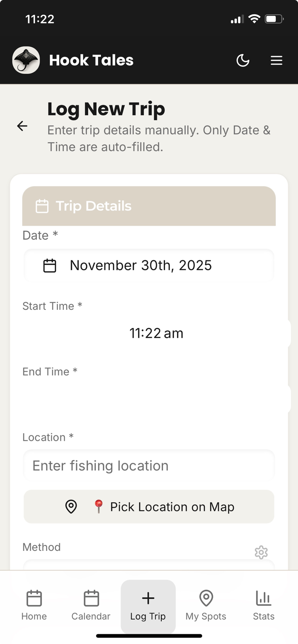
Task: Switch to the Home tab
Action: [x=34, y=606]
